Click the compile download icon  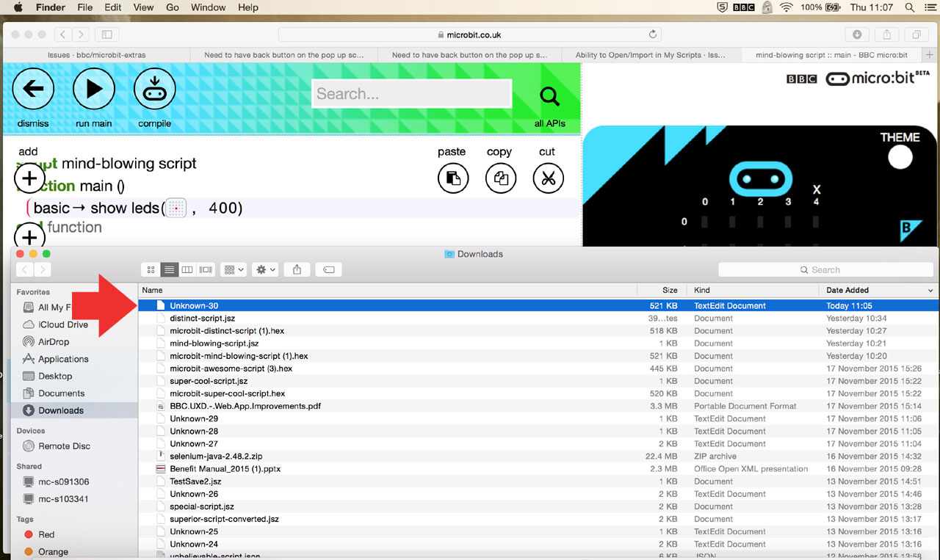(x=154, y=89)
